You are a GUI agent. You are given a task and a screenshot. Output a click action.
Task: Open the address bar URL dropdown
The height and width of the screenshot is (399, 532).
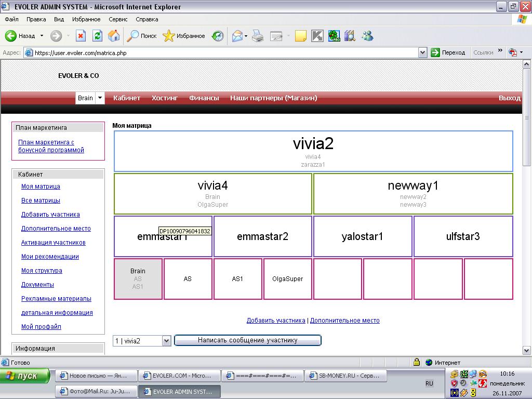[423, 52]
